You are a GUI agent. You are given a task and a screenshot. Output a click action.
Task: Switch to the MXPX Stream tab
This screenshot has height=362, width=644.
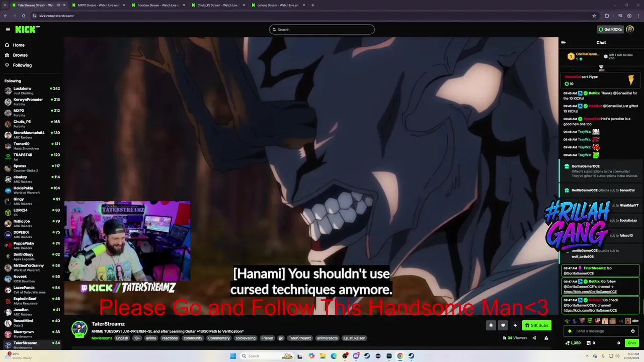98,5
